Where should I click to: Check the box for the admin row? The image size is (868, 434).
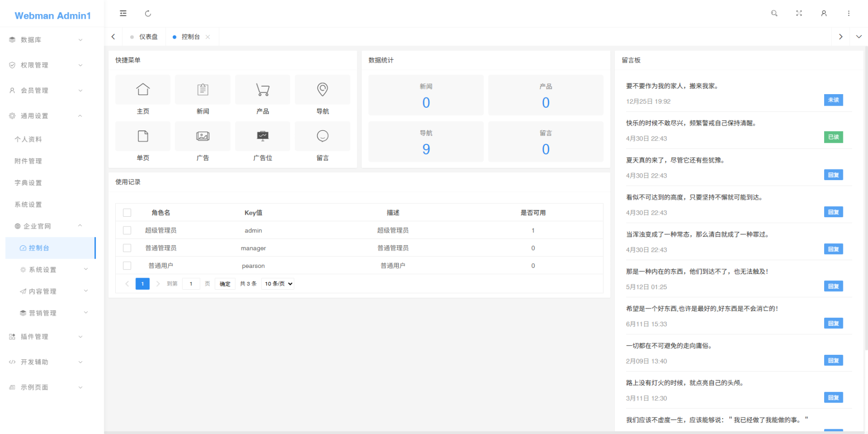[x=127, y=231]
